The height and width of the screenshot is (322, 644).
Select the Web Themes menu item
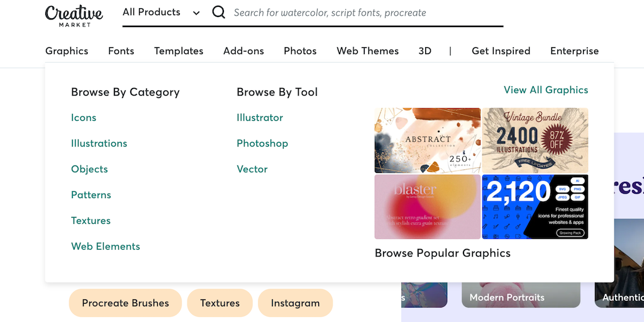pos(367,51)
